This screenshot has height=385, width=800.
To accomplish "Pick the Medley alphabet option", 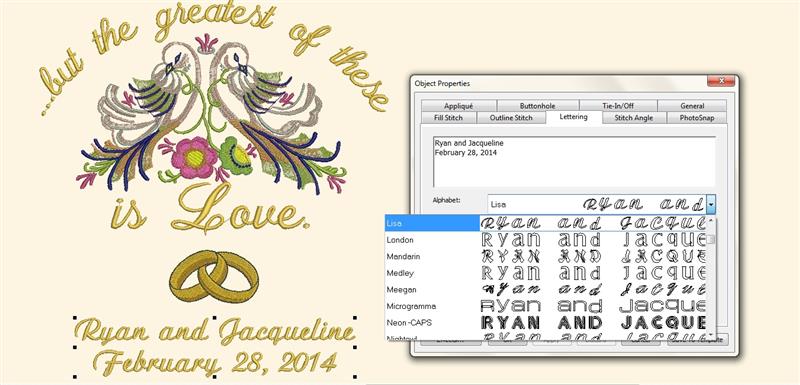I will [546, 273].
